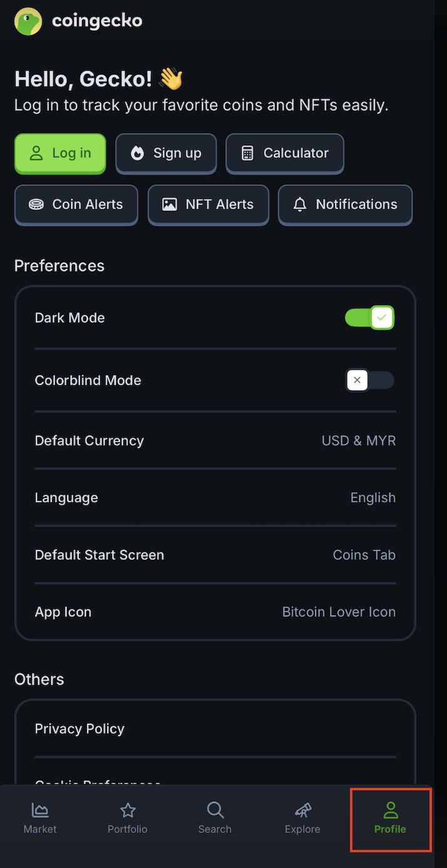View Notifications via the bell button
Viewport: 447px width, 868px height.
pos(345,205)
